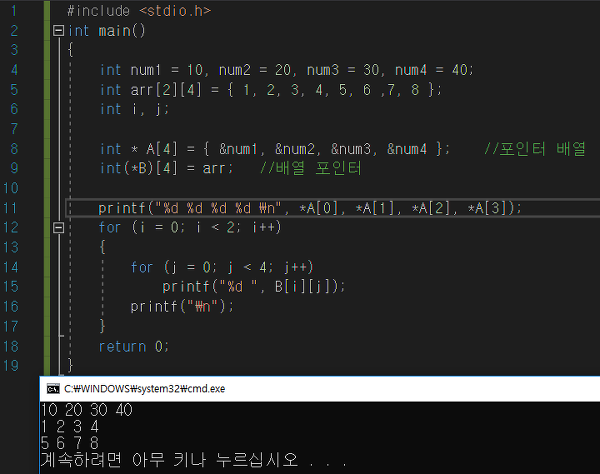Click line number 8 in gutter
600x474 pixels.
tap(14, 149)
